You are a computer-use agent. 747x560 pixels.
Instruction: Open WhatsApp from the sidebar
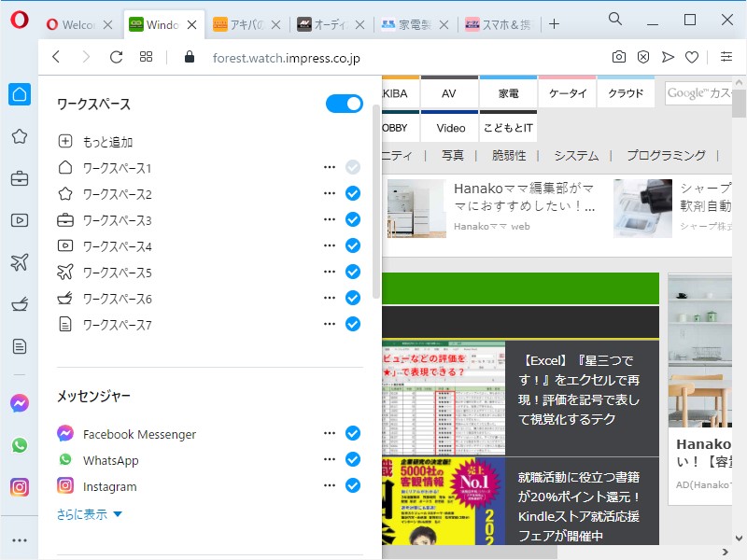19,446
